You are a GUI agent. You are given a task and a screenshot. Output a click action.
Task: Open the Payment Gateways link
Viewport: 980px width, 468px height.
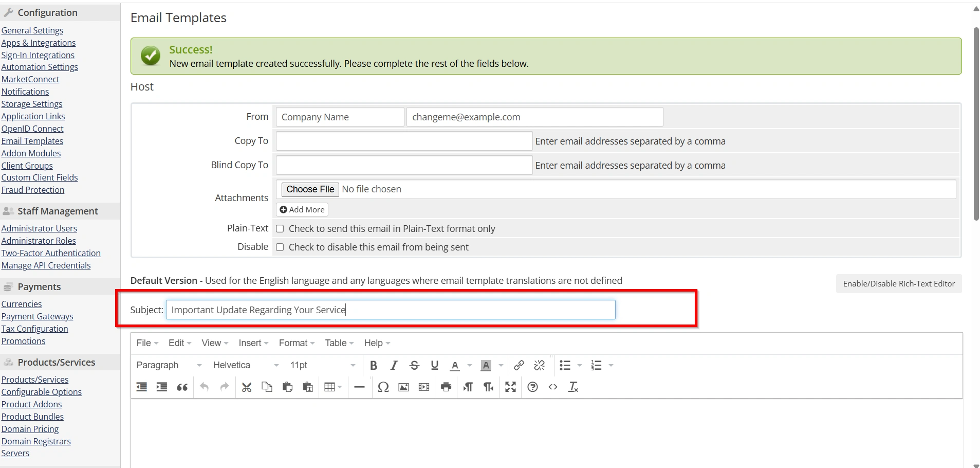[x=37, y=316]
